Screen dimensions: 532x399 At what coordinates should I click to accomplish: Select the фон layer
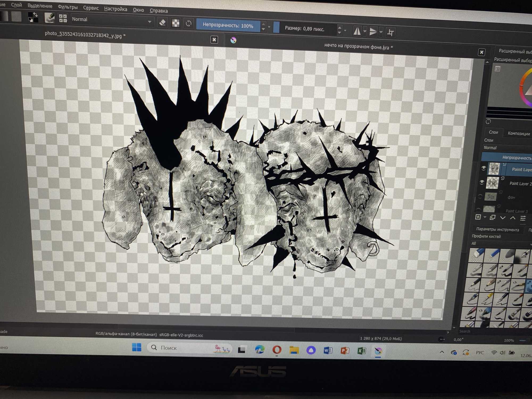coord(511,197)
